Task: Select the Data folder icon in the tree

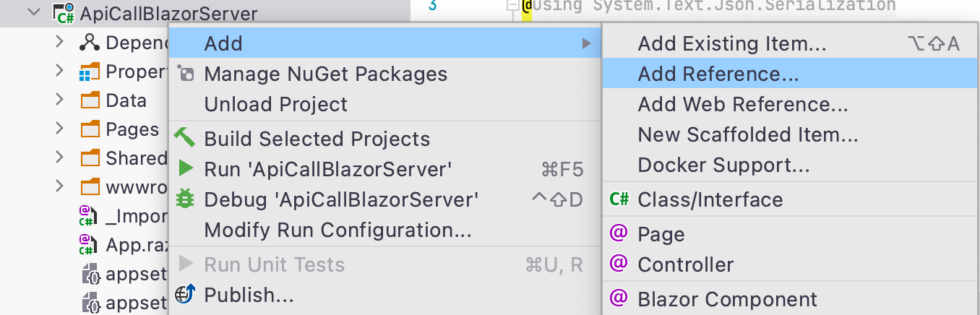Action: coord(90,100)
